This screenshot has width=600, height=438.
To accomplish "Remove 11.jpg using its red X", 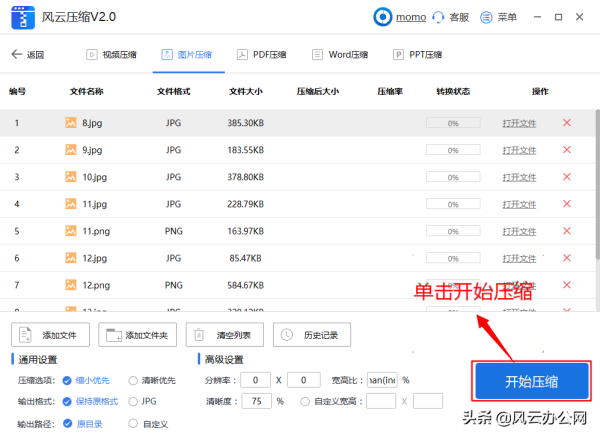I will click(567, 204).
